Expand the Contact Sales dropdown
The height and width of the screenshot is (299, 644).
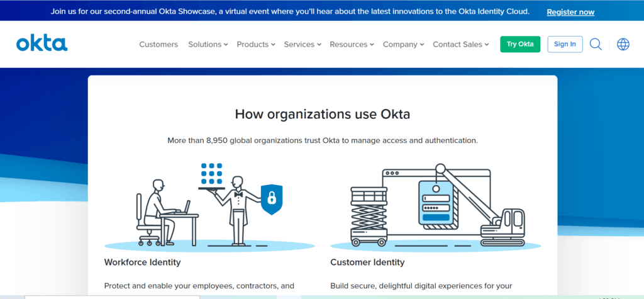(461, 45)
